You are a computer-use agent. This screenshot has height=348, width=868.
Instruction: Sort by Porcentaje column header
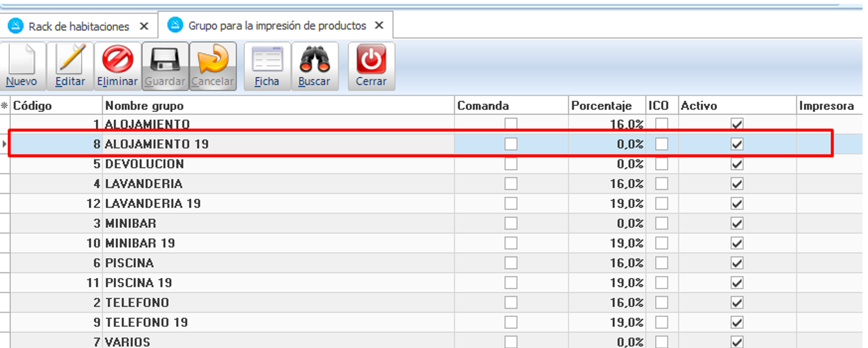pos(601,105)
